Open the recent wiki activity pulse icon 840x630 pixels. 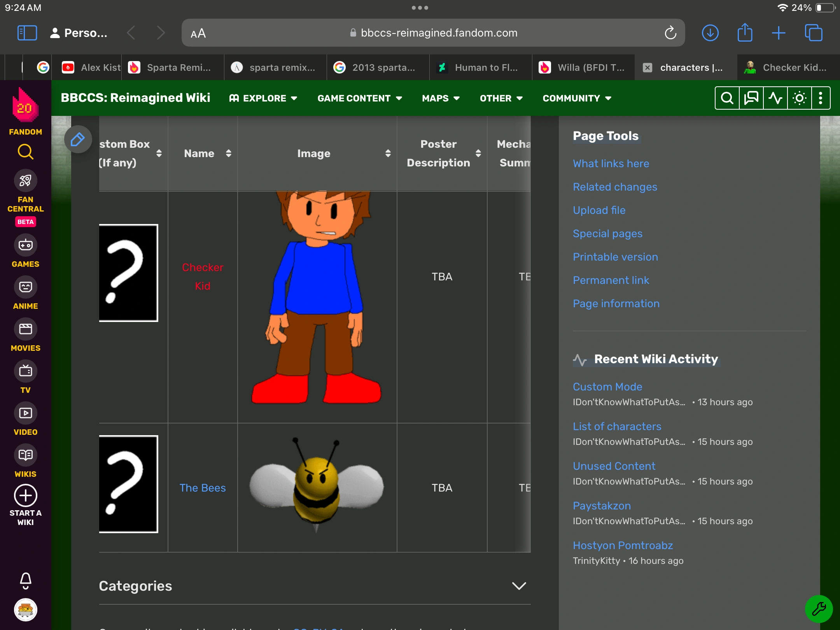(x=775, y=98)
